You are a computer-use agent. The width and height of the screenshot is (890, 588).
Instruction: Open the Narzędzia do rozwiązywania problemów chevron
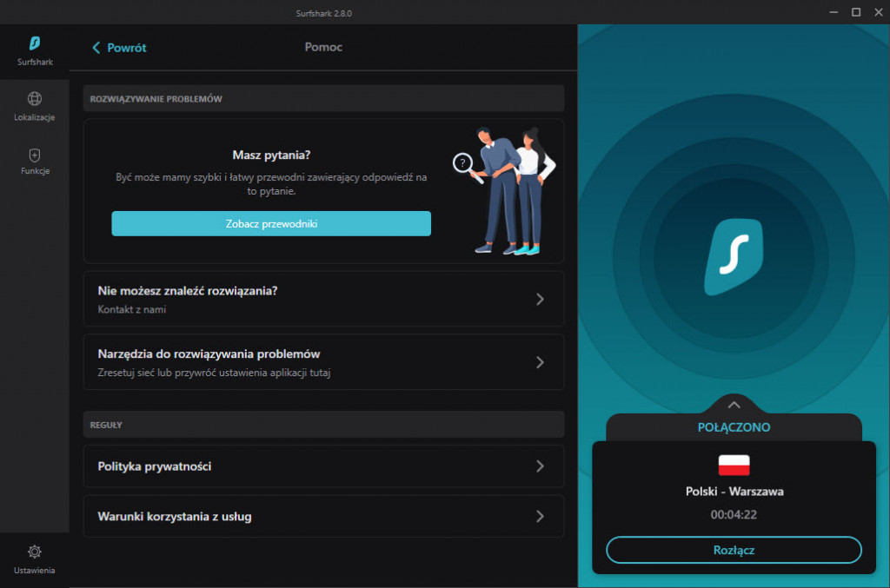point(540,362)
